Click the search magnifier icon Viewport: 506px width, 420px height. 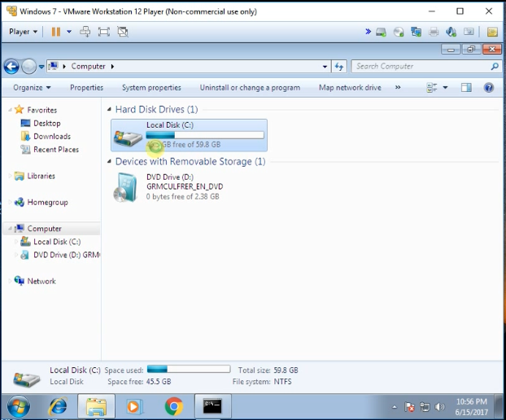tap(495, 67)
